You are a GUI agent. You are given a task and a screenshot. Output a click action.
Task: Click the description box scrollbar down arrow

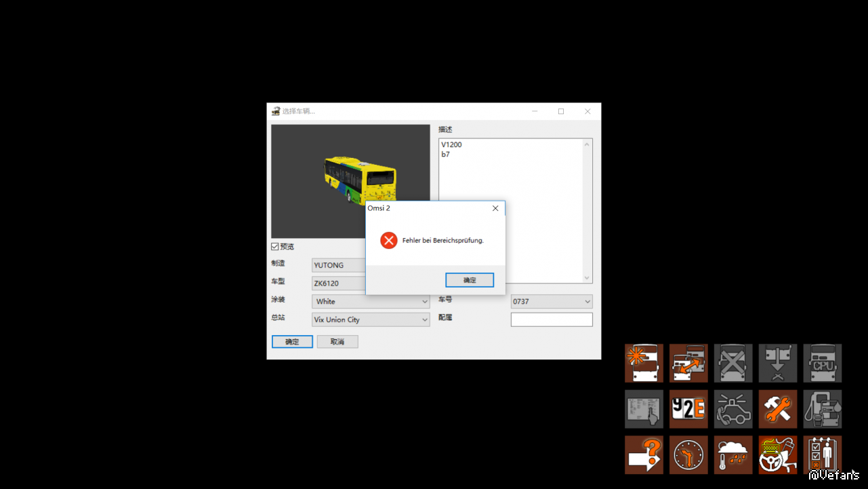(x=587, y=278)
